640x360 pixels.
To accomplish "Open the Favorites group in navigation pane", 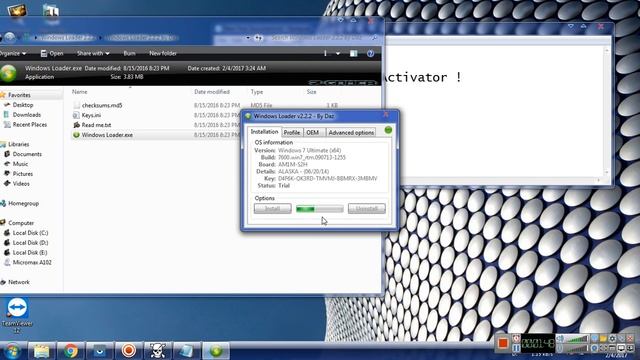I will tap(19, 95).
